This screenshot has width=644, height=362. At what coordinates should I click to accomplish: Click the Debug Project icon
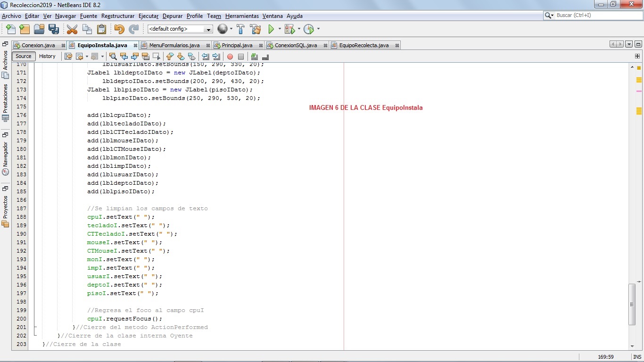point(289,29)
